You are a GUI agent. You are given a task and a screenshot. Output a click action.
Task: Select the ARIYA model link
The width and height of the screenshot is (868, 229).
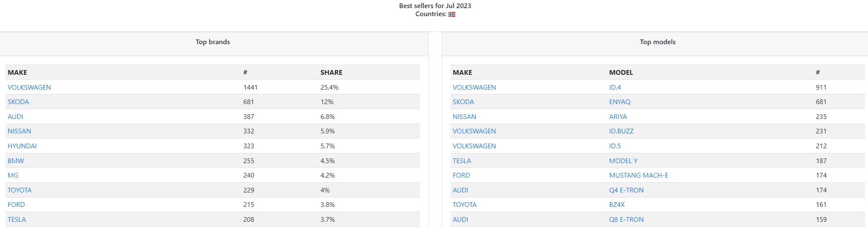(x=618, y=117)
